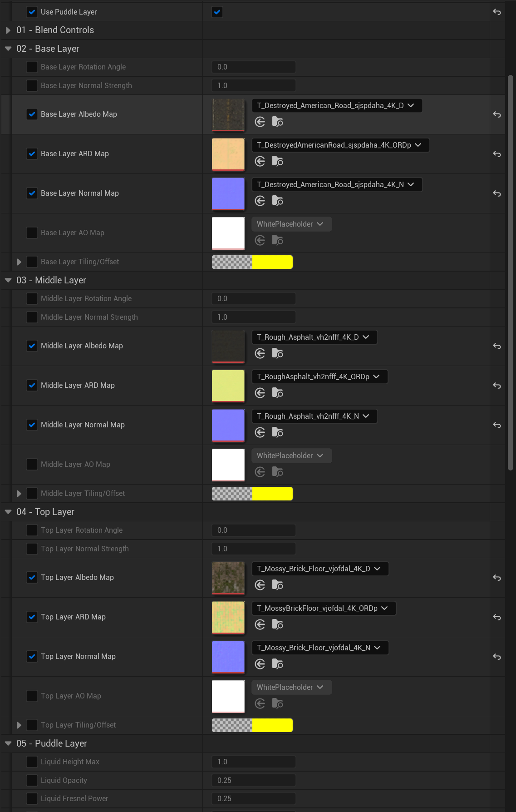This screenshot has height=812, width=516.
Task: Browse to Base Layer Albedo Map asset in Content Browser
Action: 277,122
